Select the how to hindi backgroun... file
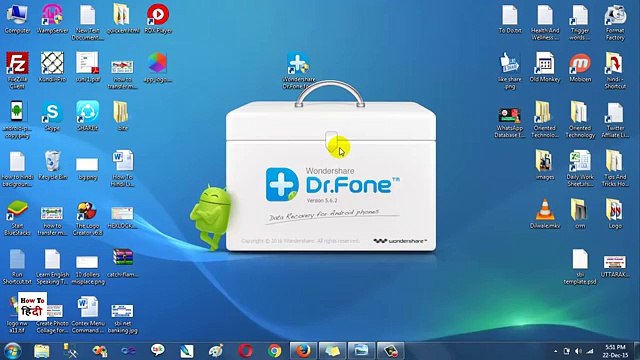640x360 pixels. pos(17,168)
